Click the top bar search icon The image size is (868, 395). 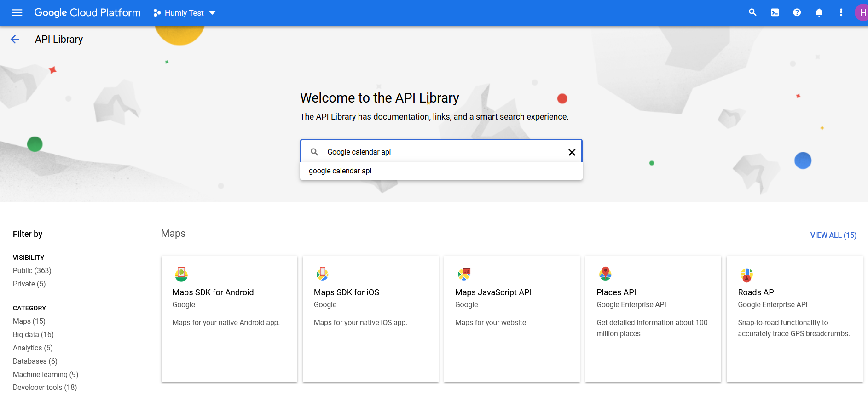coord(752,12)
